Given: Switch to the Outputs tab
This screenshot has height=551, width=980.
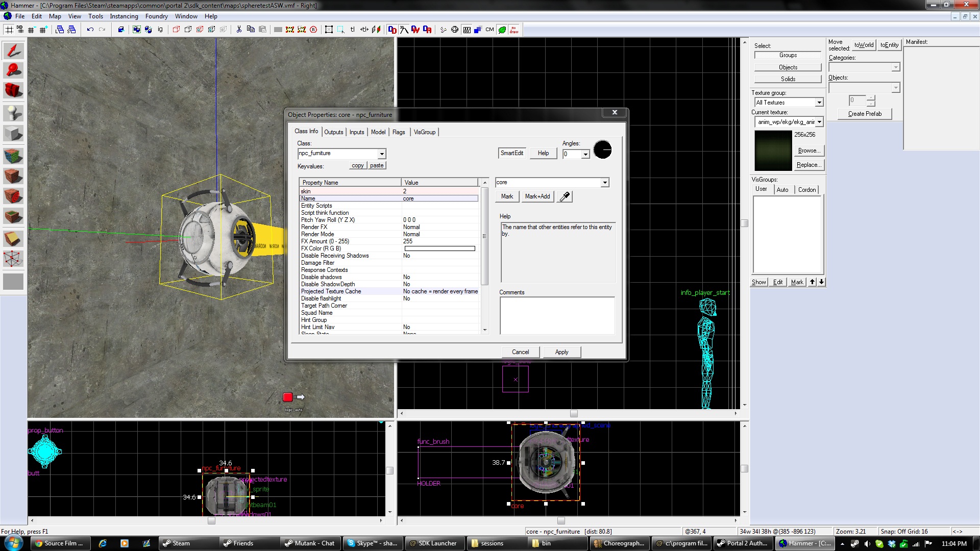Looking at the screenshot, I should pos(333,132).
